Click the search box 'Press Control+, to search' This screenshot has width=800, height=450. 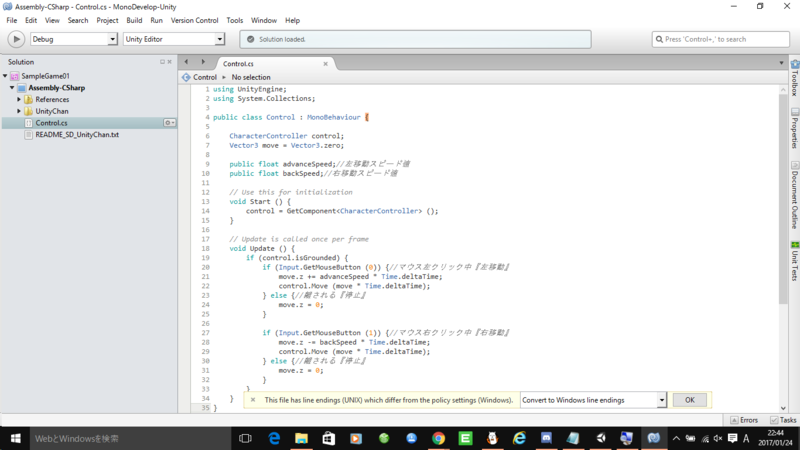[x=720, y=39]
